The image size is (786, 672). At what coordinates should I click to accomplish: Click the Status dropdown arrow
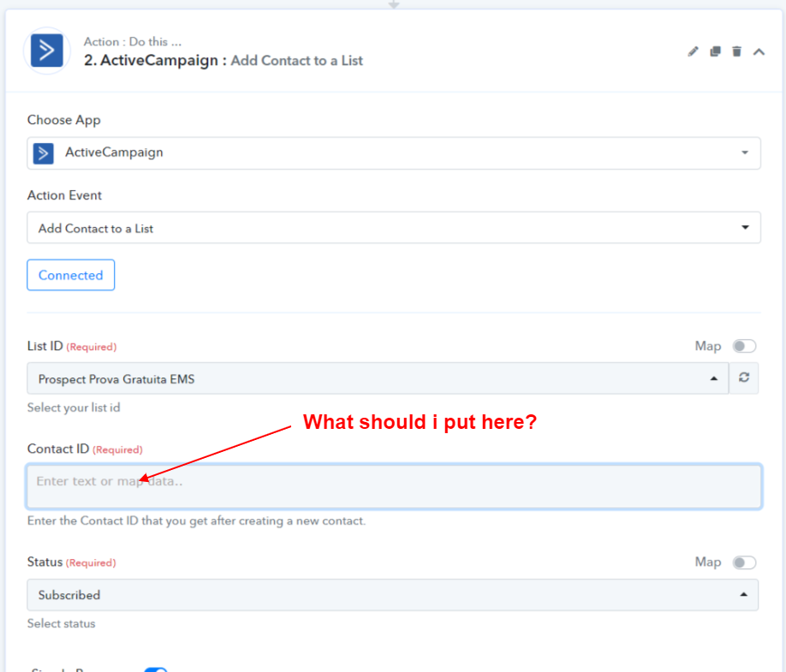coord(744,595)
